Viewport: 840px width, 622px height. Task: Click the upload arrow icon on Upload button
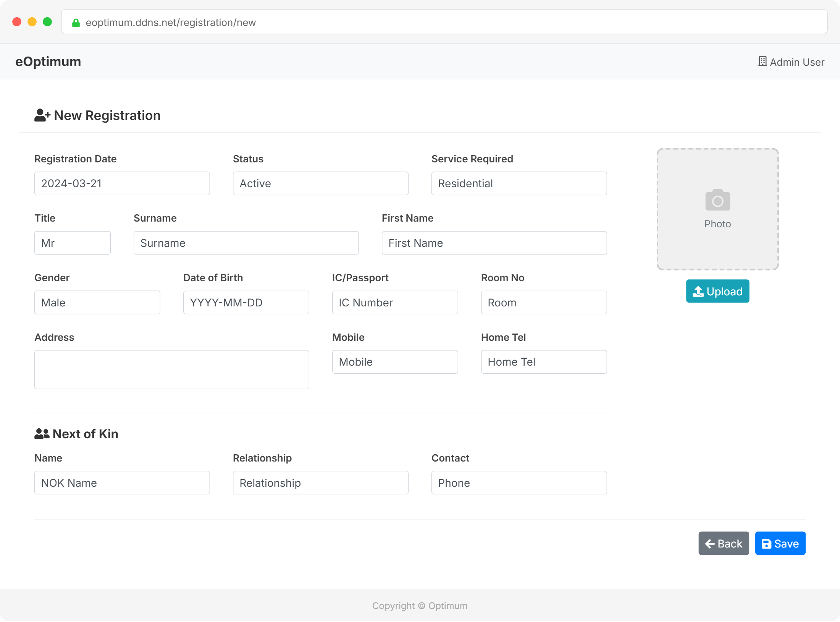coord(698,292)
